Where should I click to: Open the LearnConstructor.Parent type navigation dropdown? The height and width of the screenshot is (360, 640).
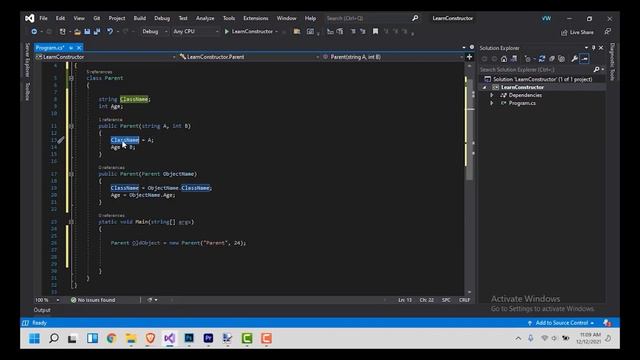249,57
